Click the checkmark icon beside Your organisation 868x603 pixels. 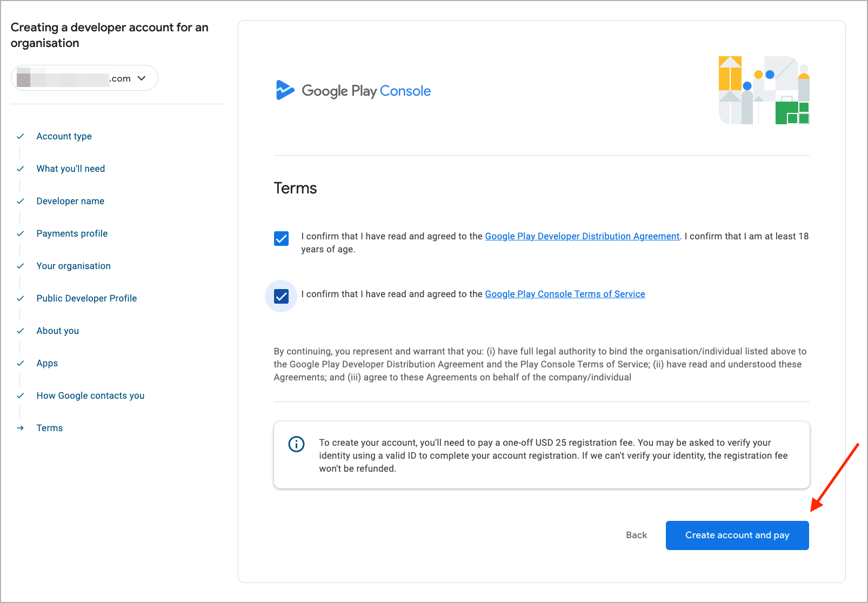tap(21, 266)
